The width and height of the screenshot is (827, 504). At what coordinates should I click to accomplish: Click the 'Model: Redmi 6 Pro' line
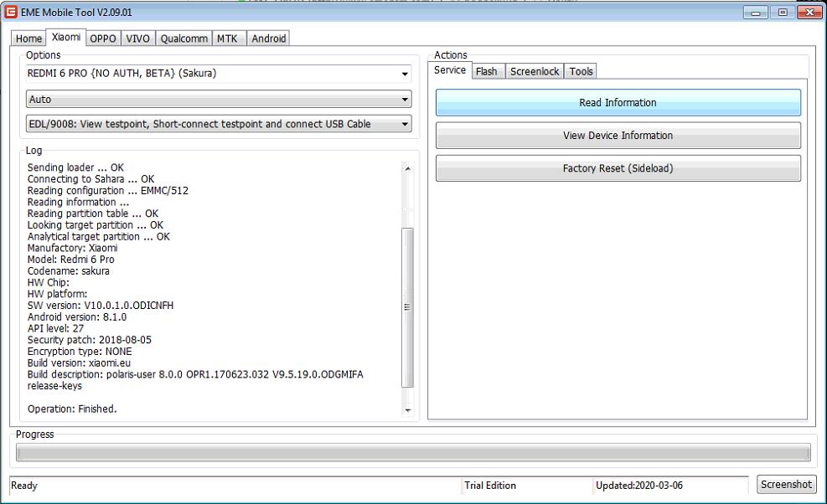70,260
